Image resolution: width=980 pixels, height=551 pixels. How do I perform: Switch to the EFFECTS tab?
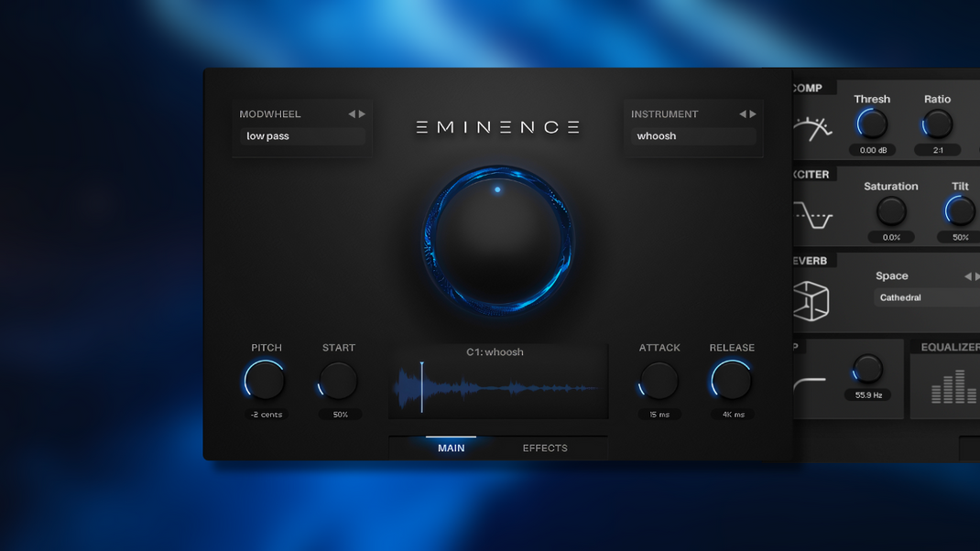pos(544,448)
